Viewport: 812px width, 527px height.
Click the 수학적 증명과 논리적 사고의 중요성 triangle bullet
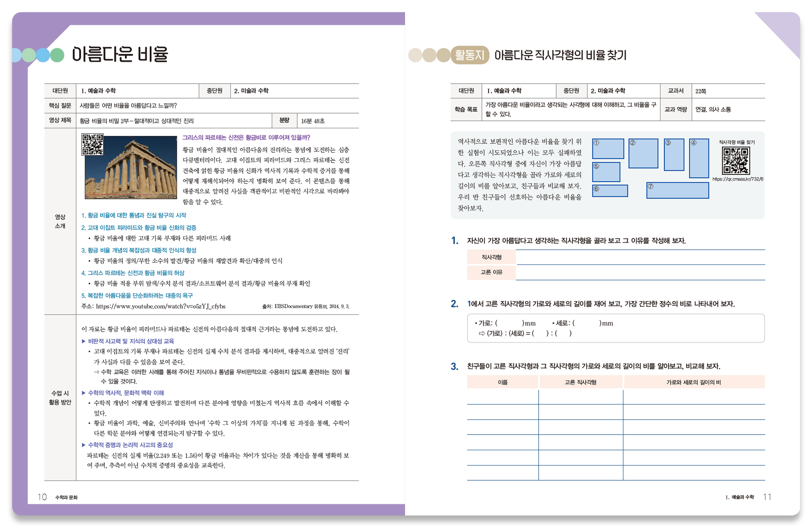[84, 445]
